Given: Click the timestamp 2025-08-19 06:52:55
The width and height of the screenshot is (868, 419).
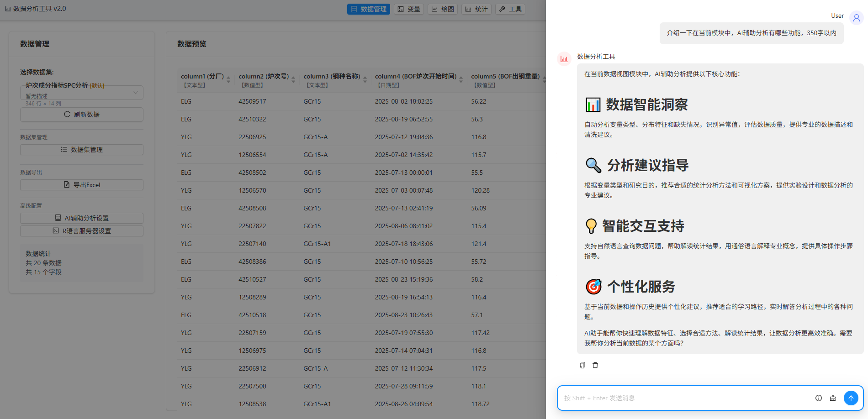Looking at the screenshot, I should tap(404, 119).
